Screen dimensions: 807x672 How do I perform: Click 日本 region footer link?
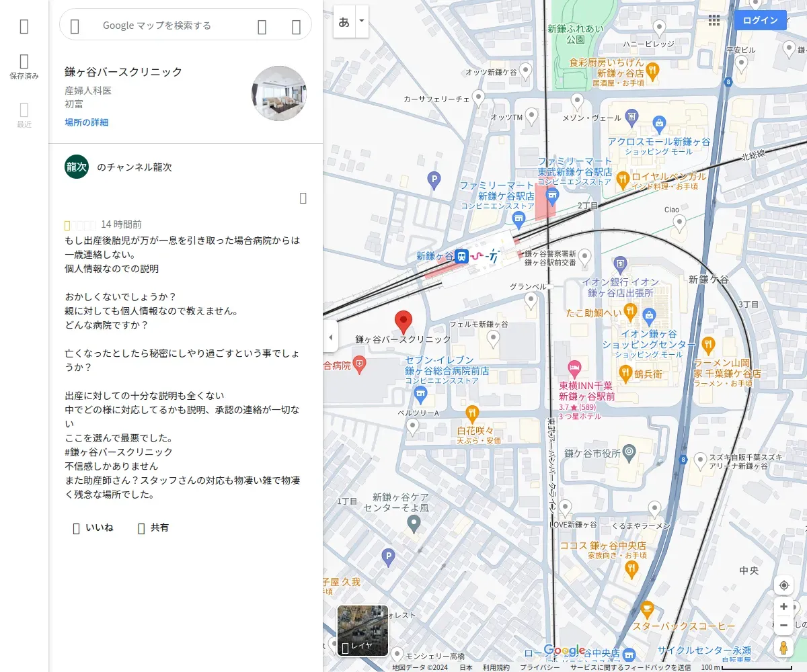point(466,667)
